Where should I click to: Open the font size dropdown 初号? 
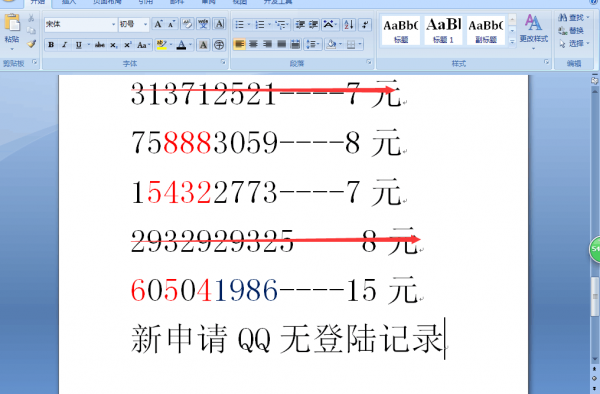click(x=134, y=24)
